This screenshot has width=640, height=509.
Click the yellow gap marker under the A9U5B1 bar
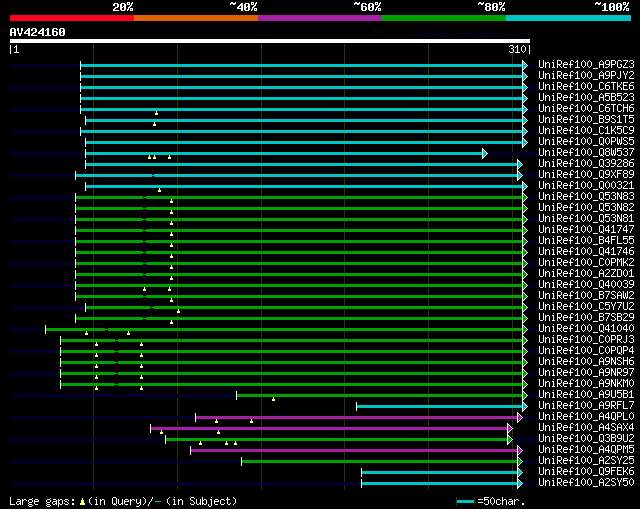[273, 399]
